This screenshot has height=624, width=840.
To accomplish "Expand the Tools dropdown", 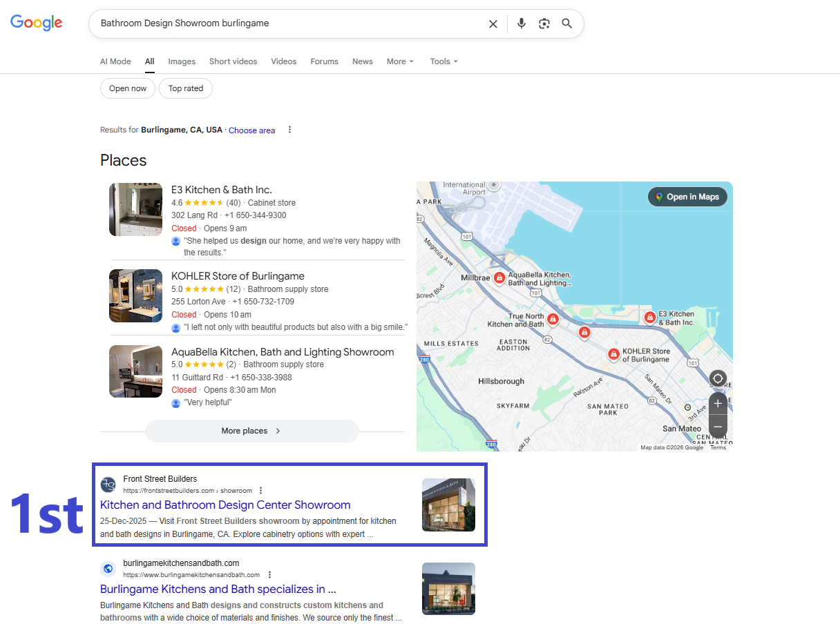I will [444, 61].
